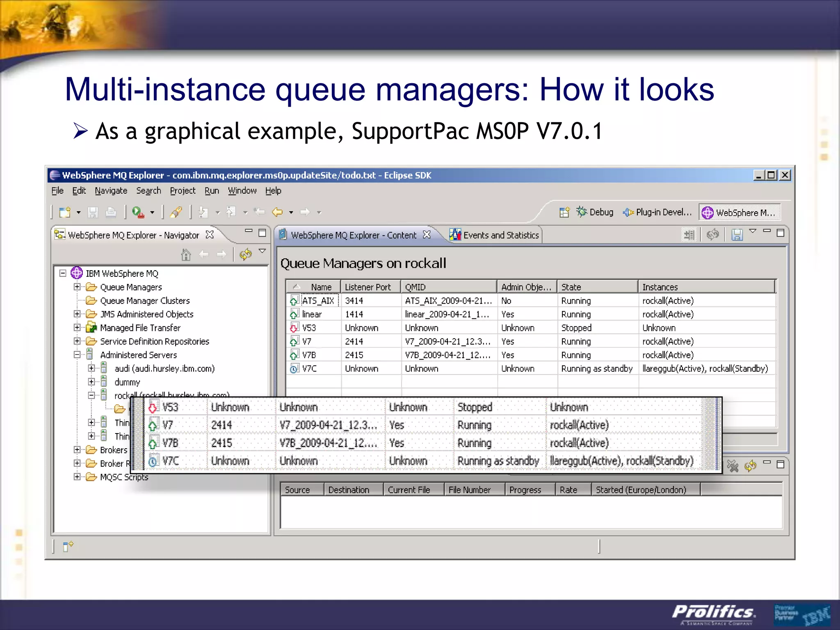Click the Brokers tree item

114,450
